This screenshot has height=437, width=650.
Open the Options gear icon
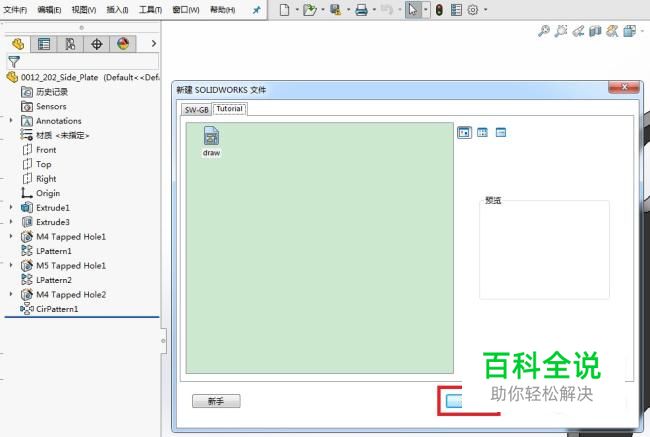pyautogui.click(x=473, y=10)
